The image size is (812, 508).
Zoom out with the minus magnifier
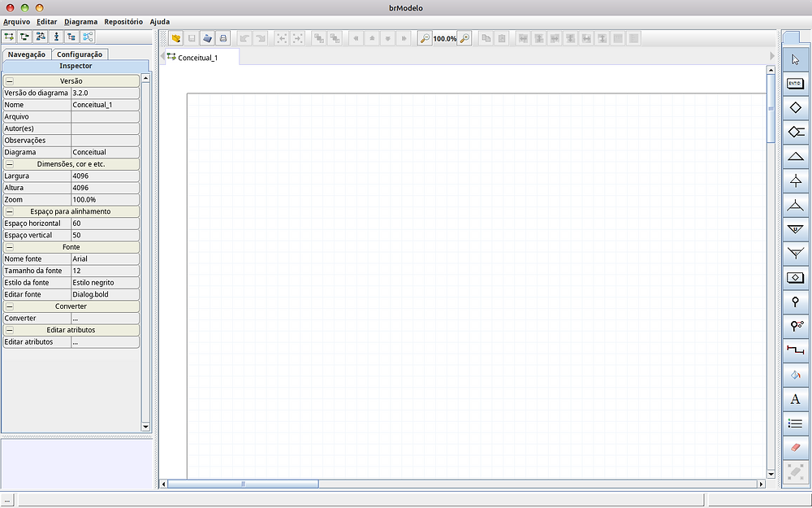[425, 38]
